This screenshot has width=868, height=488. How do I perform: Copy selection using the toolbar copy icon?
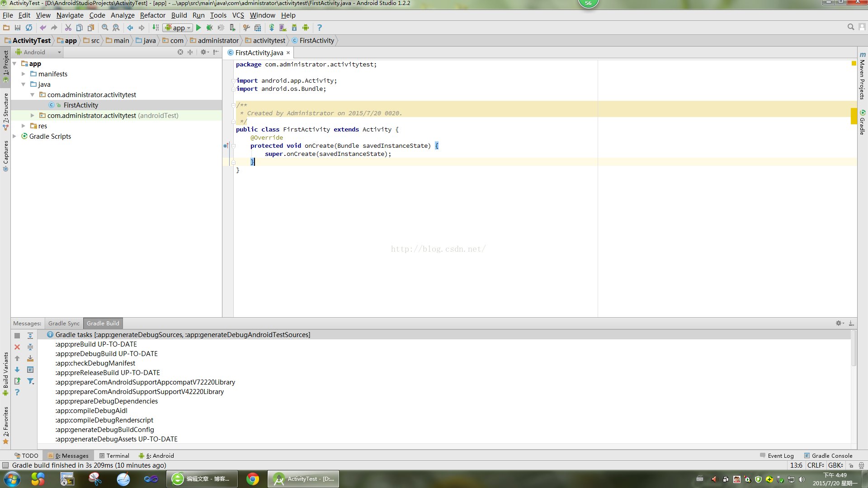coord(80,28)
